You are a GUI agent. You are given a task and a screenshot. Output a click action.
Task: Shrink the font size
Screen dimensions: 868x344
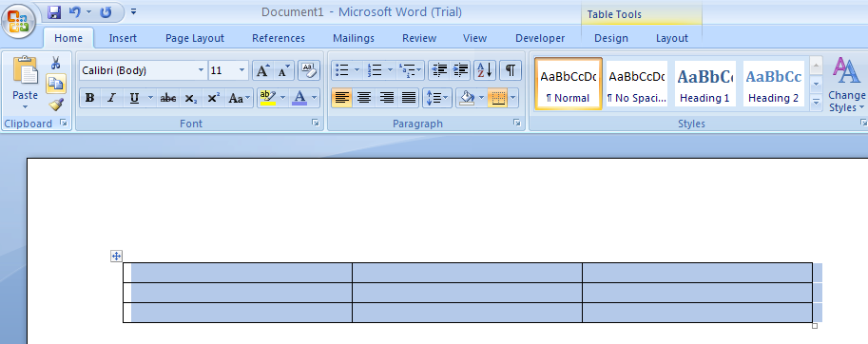(283, 70)
